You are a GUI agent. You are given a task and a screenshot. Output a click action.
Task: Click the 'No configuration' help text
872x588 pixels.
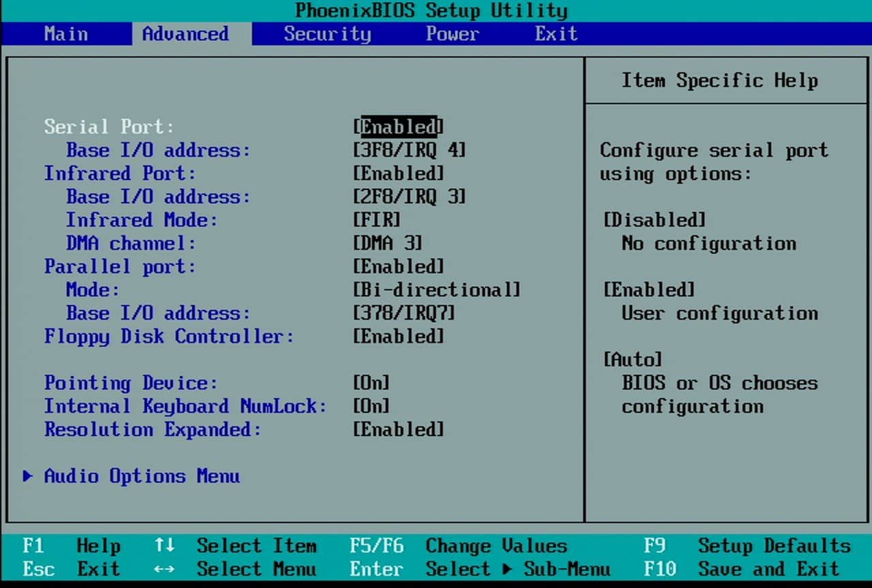click(x=708, y=243)
